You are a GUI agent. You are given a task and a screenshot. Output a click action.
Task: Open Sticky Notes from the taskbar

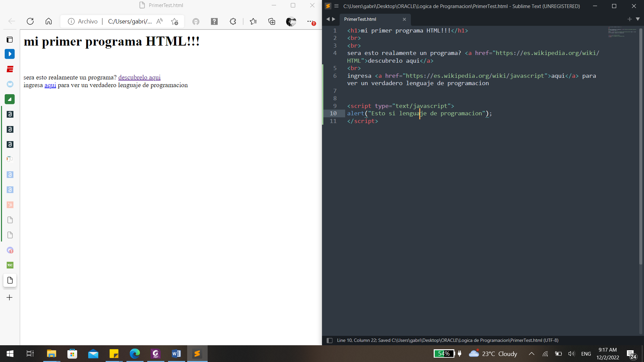[114, 354]
